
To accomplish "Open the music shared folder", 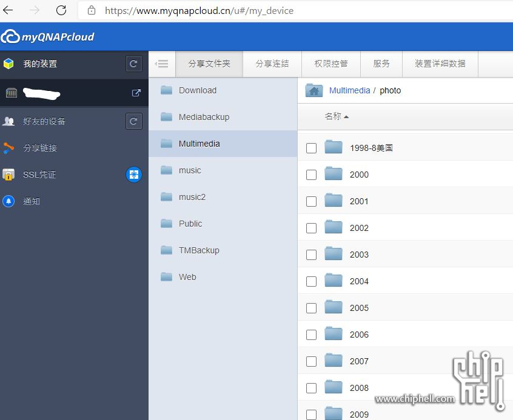I will (223, 170).
